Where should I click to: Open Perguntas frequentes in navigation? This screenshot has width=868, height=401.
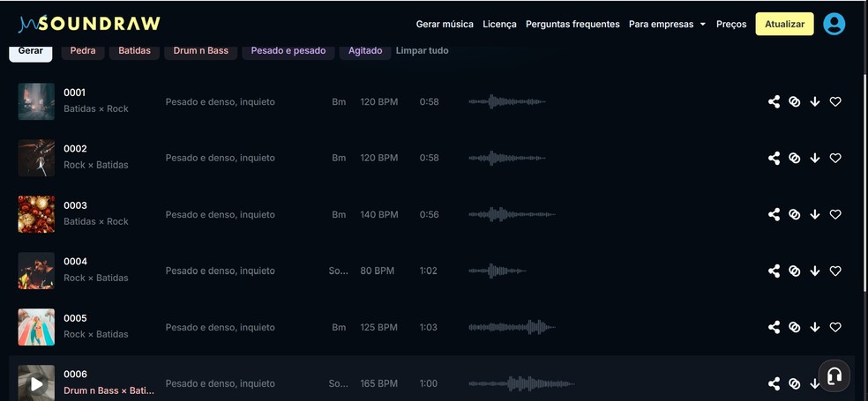point(572,25)
